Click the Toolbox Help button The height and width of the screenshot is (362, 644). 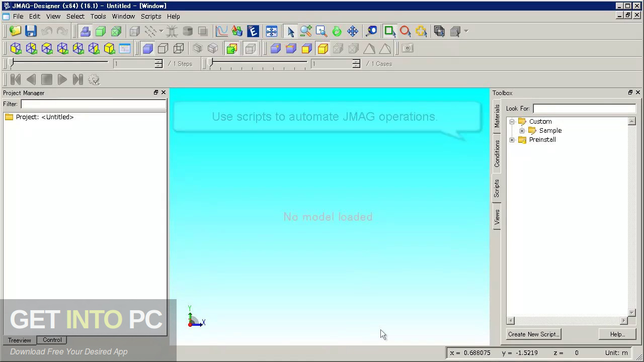pyautogui.click(x=617, y=334)
